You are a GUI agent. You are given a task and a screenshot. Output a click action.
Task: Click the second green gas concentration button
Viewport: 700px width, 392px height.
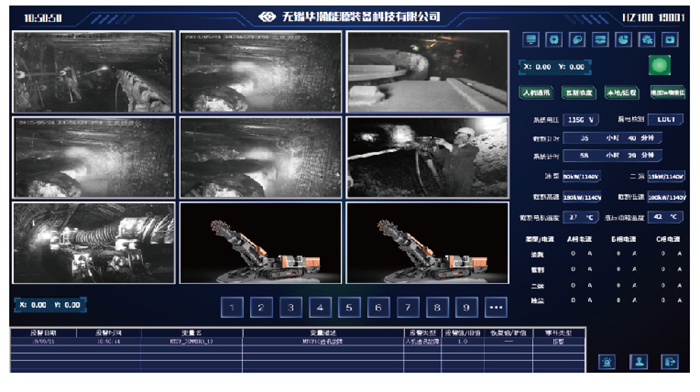[x=579, y=93]
